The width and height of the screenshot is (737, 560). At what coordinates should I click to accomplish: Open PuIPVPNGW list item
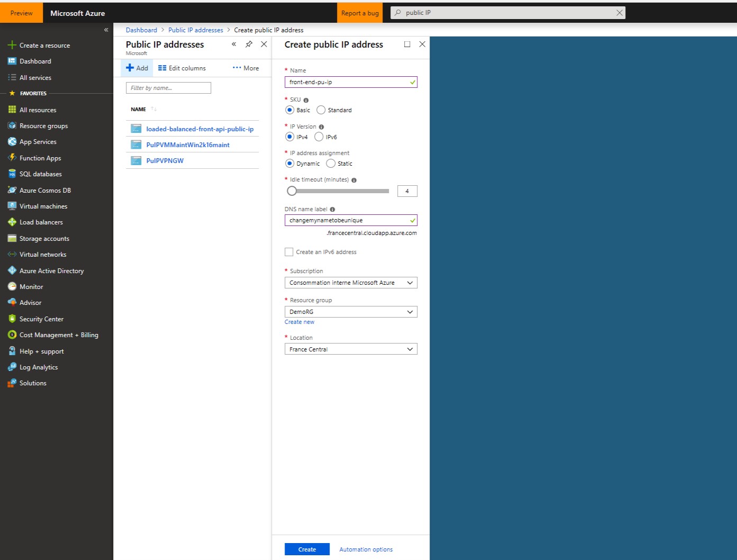coord(165,160)
